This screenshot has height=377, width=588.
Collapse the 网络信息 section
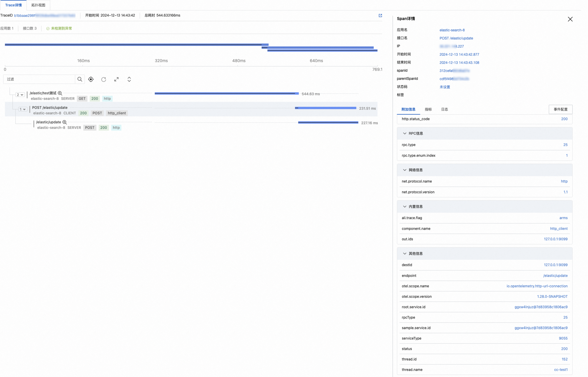coord(405,170)
